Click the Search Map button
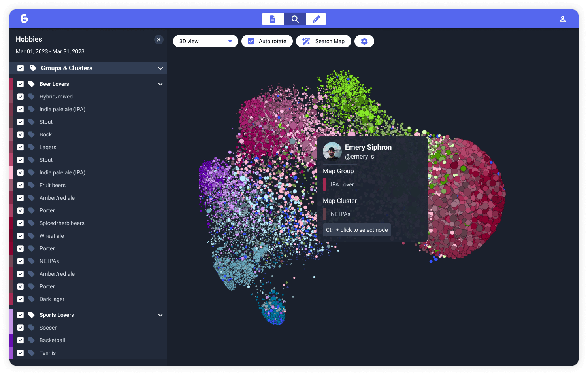The height and width of the screenshot is (375, 588). pyautogui.click(x=323, y=41)
